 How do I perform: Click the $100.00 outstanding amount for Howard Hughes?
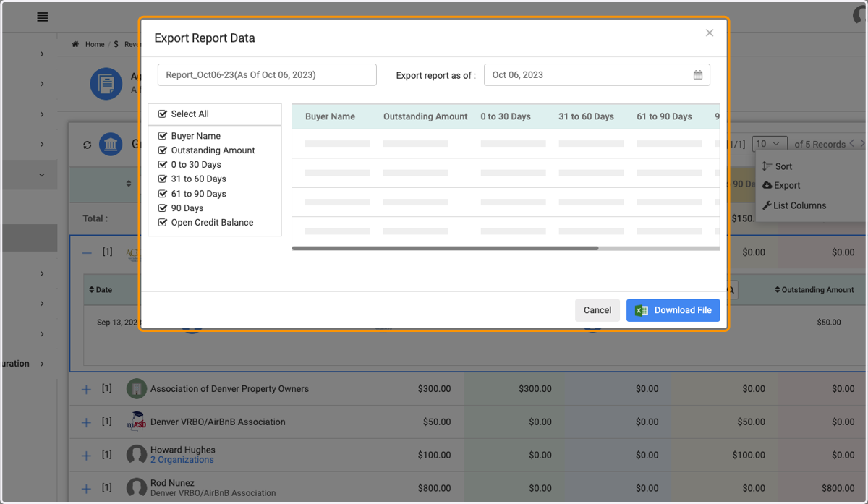pyautogui.click(x=434, y=455)
